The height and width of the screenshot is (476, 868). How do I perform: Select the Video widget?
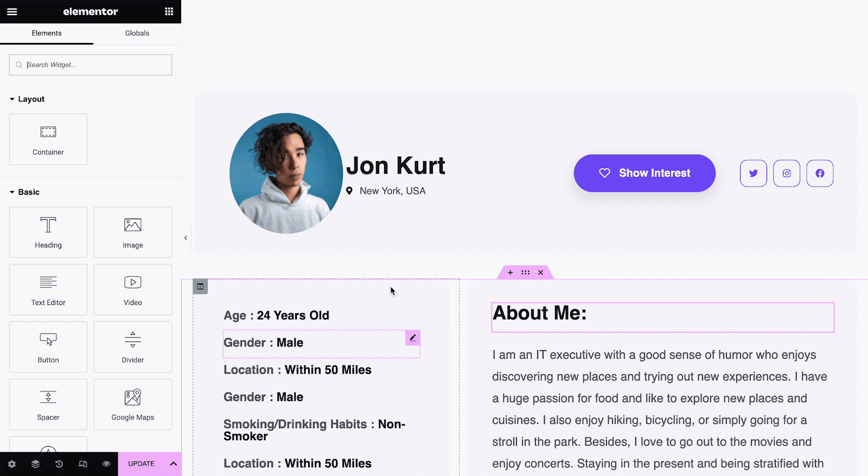[x=133, y=289]
